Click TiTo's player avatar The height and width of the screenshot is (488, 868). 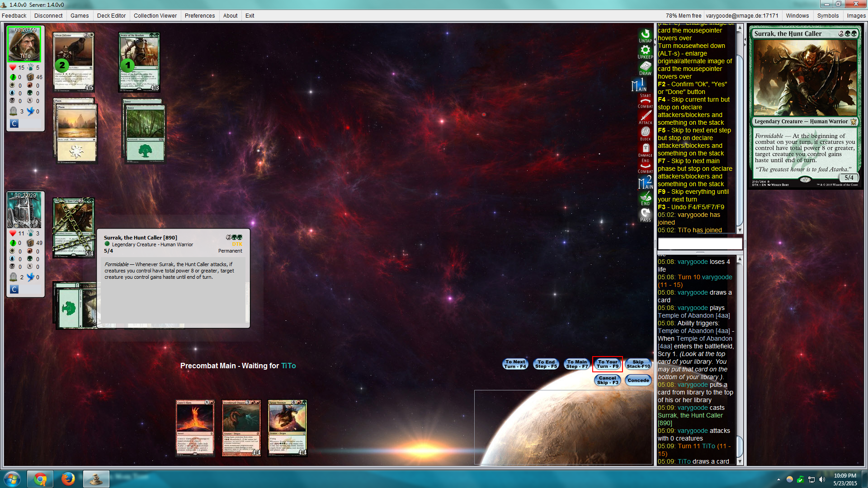pos(24,44)
